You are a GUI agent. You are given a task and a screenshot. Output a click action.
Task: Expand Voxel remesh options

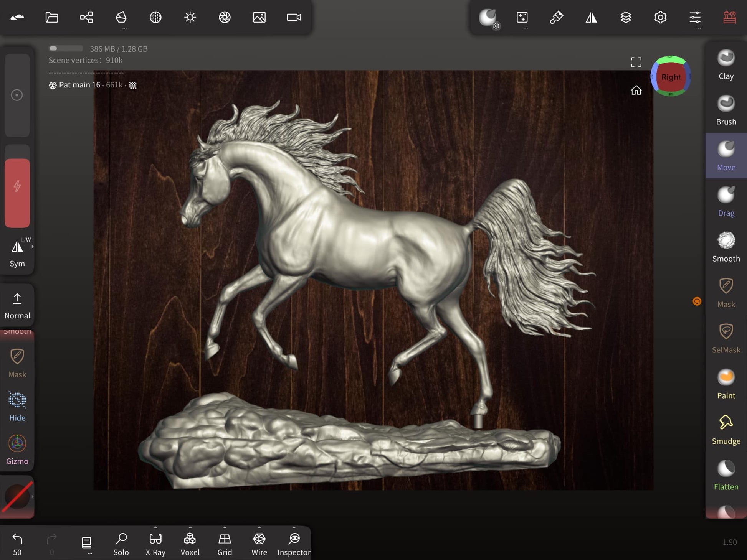(x=190, y=528)
